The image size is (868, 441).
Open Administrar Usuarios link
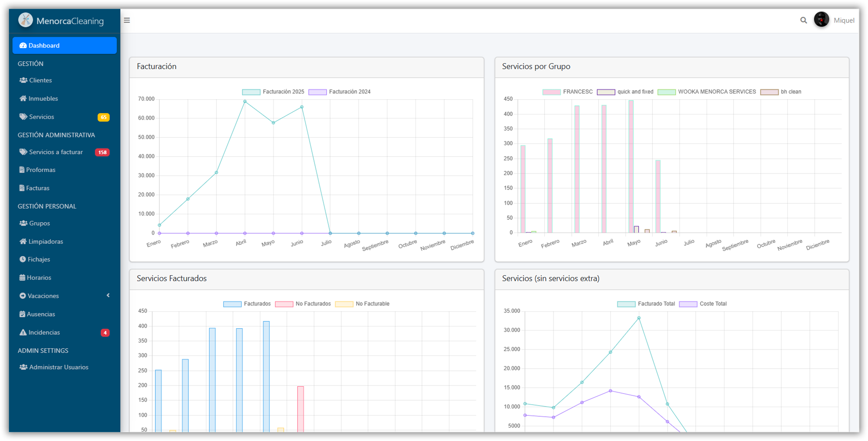point(59,367)
